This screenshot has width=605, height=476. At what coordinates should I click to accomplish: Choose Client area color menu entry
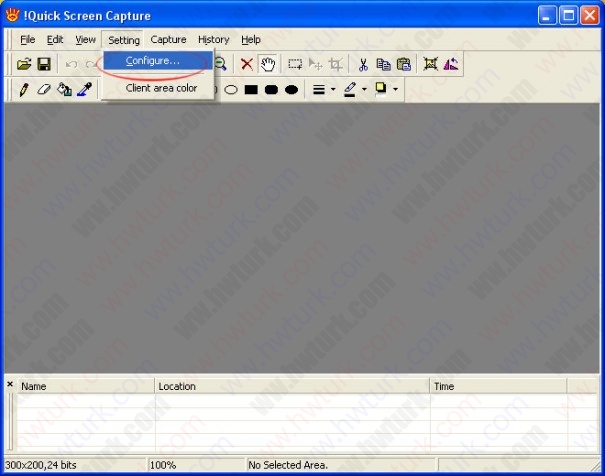click(158, 88)
